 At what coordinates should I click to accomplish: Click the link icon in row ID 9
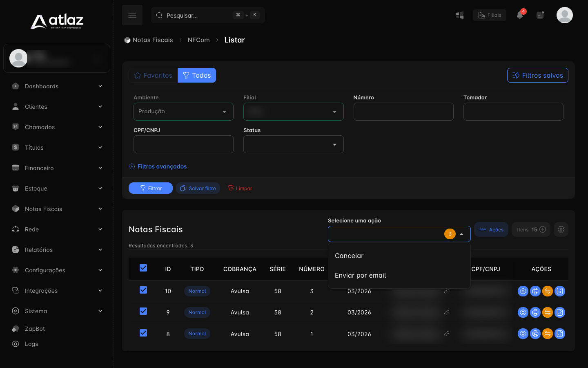tap(447, 312)
